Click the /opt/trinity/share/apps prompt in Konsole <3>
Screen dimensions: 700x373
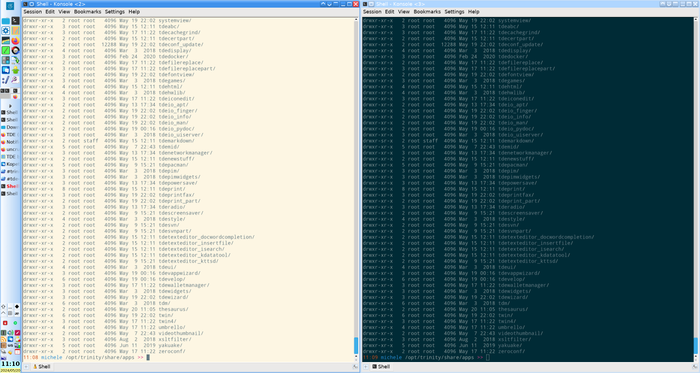click(x=440, y=357)
